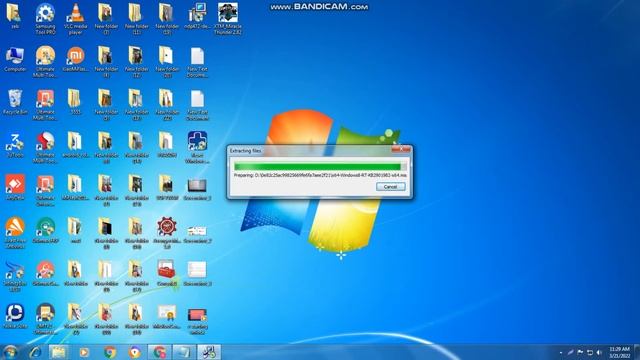Launch Google Chrome from taskbar

[x=109, y=352]
